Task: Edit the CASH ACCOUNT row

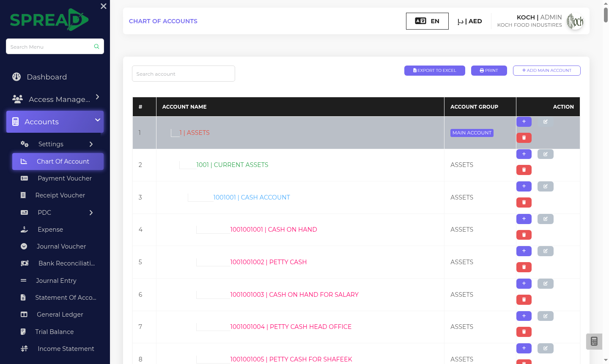Action: tap(546, 186)
